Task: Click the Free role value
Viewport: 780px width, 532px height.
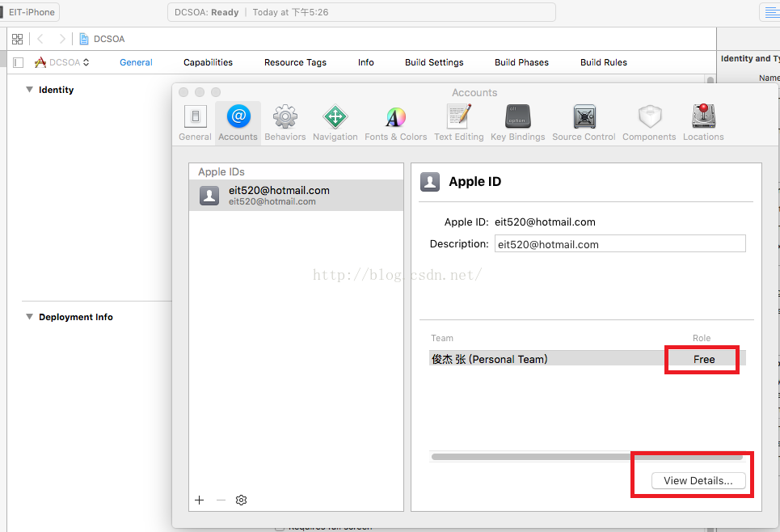Action: [704, 359]
